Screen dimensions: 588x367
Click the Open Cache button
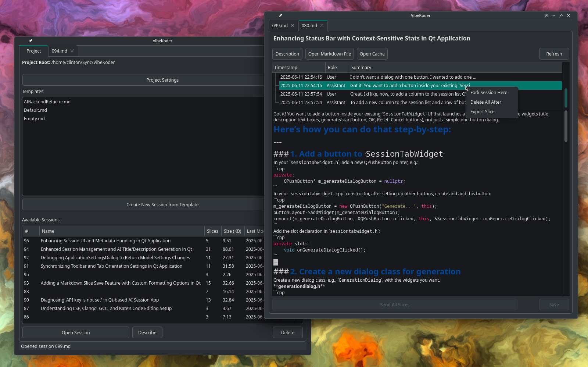pyautogui.click(x=372, y=54)
